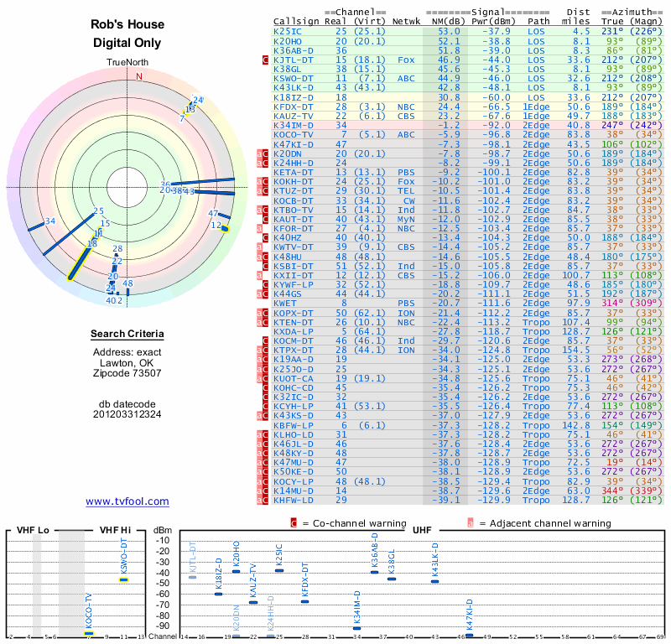Click the red N marker on radar plot
Screen dimensions: 671x644
point(139,76)
